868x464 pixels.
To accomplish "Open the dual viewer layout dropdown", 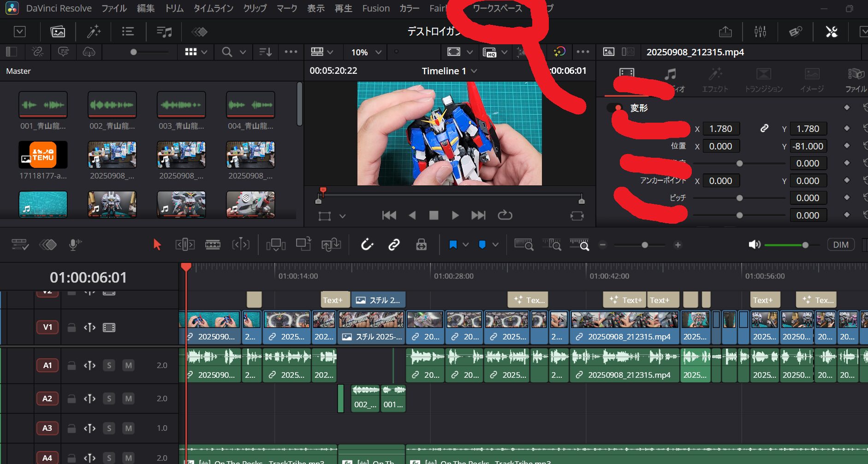I will pos(330,52).
